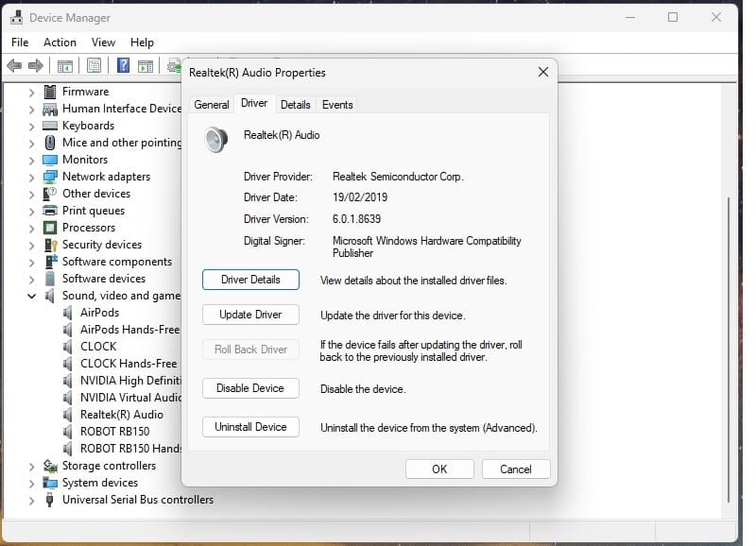756x546 pixels.
Task: Click the driver date 19/02/2019
Action: point(360,197)
